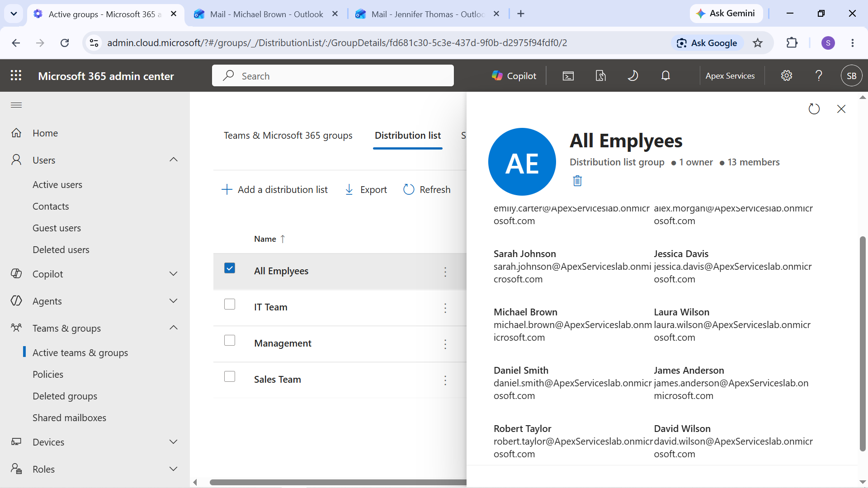The image size is (868, 488).
Task: Open Guest users in navigation
Action: (57, 228)
